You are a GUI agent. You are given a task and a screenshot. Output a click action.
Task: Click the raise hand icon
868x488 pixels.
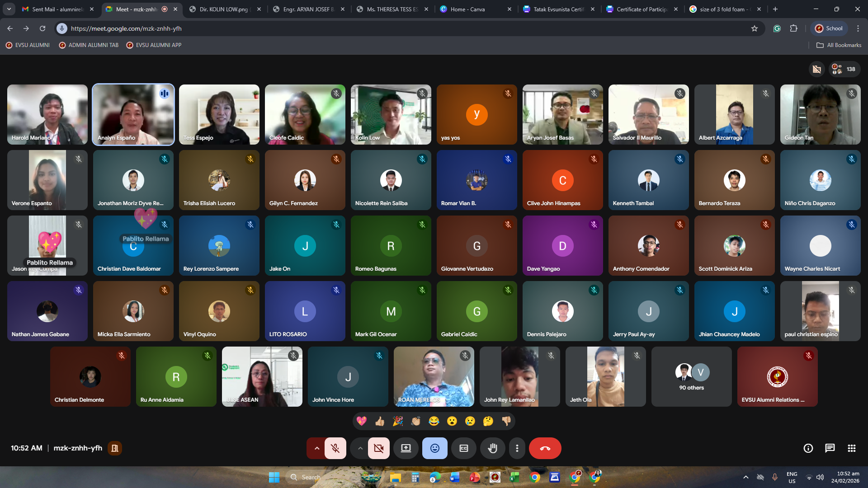click(492, 448)
